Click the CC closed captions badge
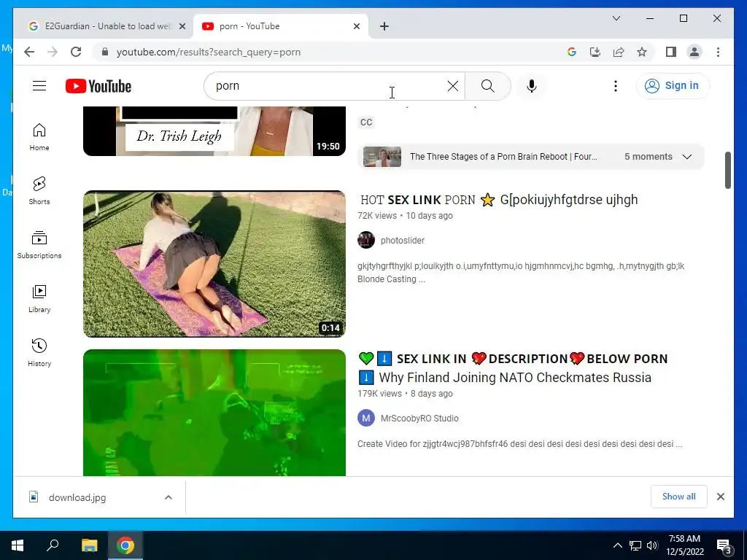The image size is (747, 560). point(366,122)
